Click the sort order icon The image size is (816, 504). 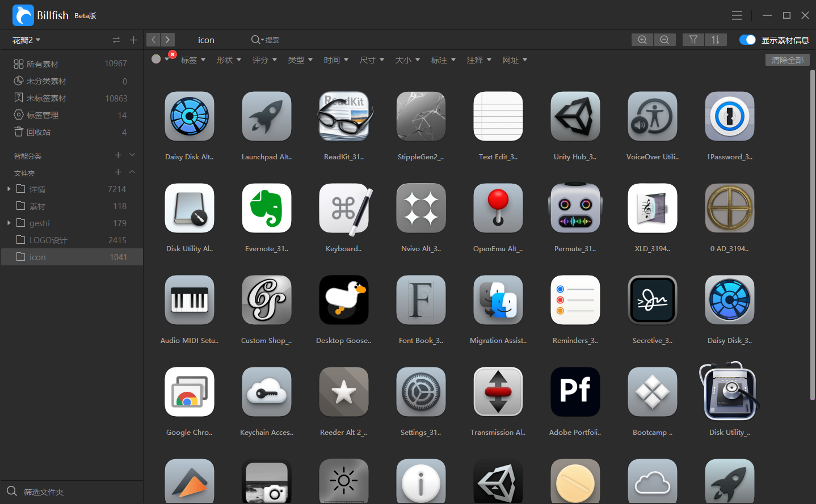(716, 40)
